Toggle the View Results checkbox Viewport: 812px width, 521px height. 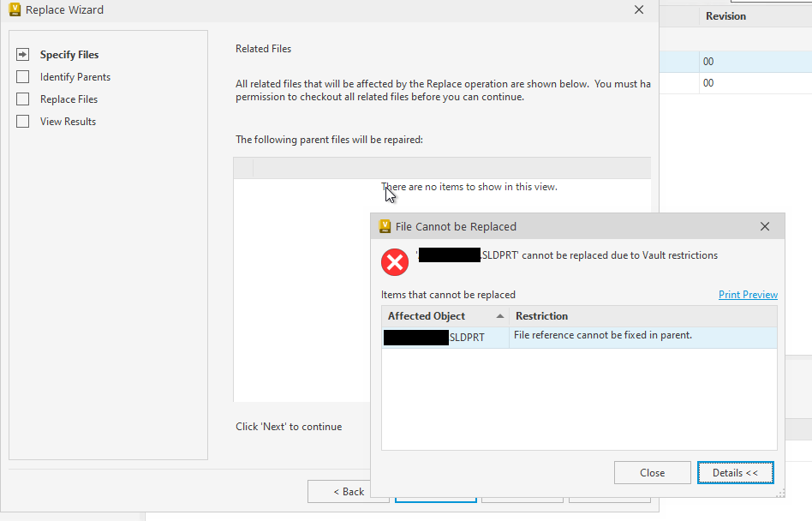coord(21,121)
